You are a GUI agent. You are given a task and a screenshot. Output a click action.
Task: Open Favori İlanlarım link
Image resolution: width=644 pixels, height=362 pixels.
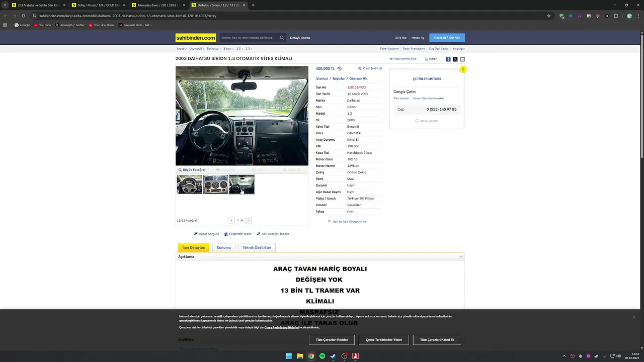click(389, 49)
